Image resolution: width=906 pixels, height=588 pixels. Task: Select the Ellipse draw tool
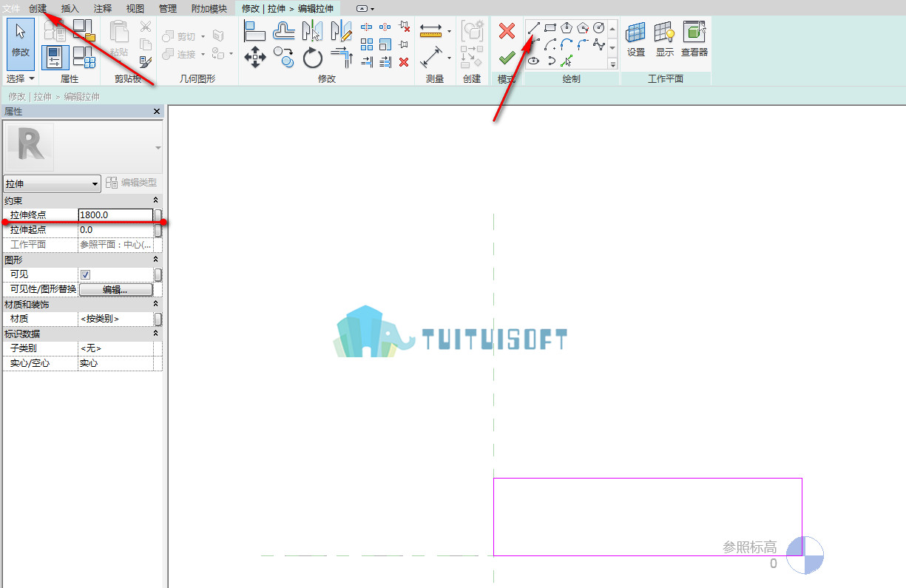[533, 61]
